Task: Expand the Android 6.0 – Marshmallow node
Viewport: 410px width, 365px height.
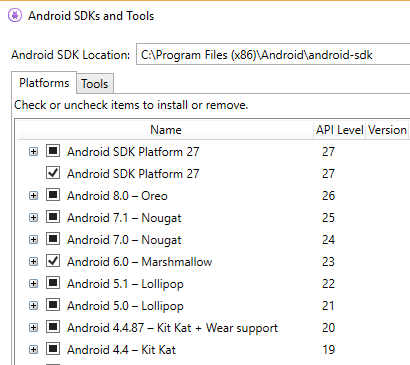Action: click(33, 262)
